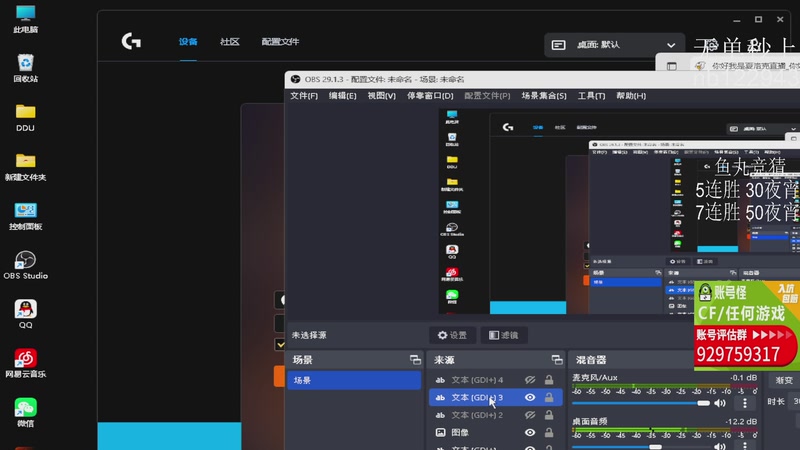800x450 pixels.
Task: Select the 图像 source row
Action: click(x=495, y=432)
